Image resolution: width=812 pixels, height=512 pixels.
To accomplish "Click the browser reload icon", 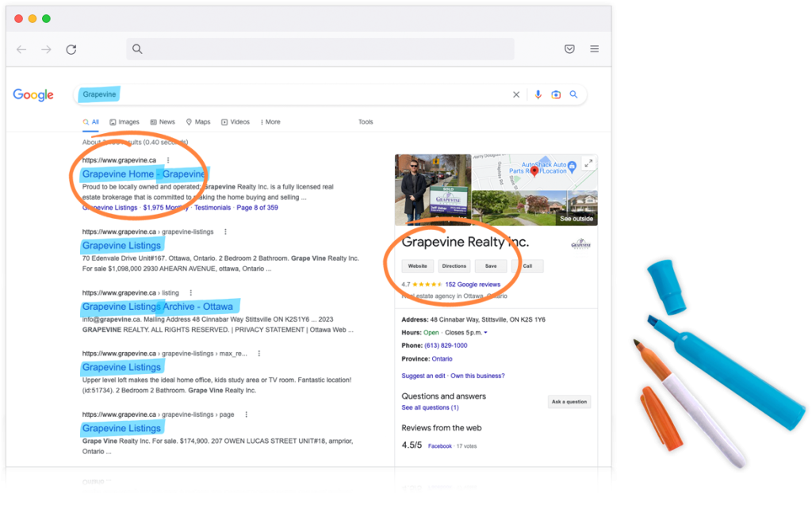I will (x=71, y=49).
